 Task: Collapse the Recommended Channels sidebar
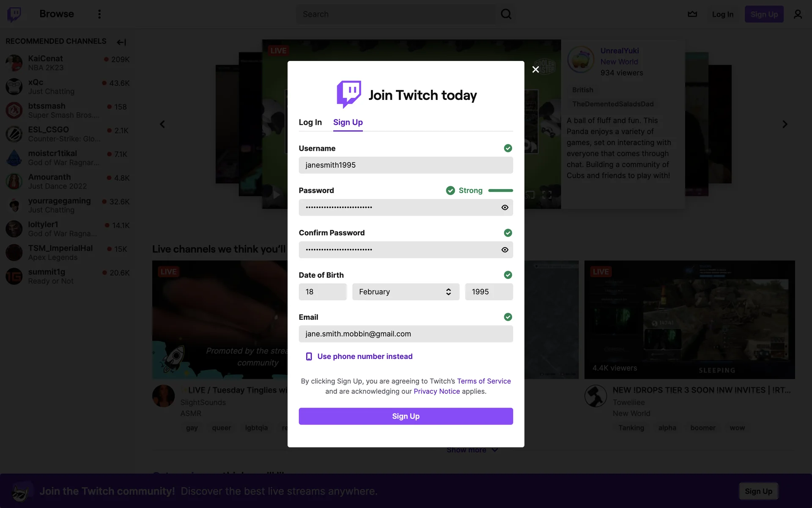(121, 42)
